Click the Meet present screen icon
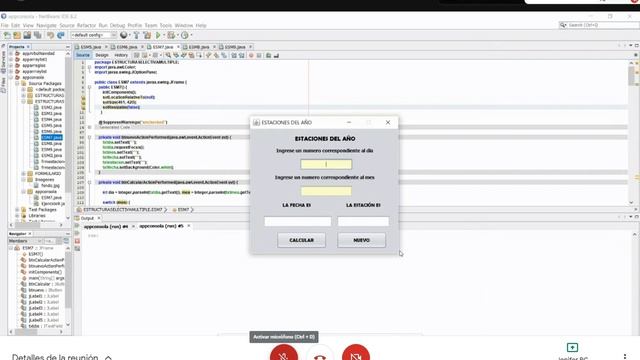Image resolution: width=640 pixels, height=360 pixels. click(572, 347)
